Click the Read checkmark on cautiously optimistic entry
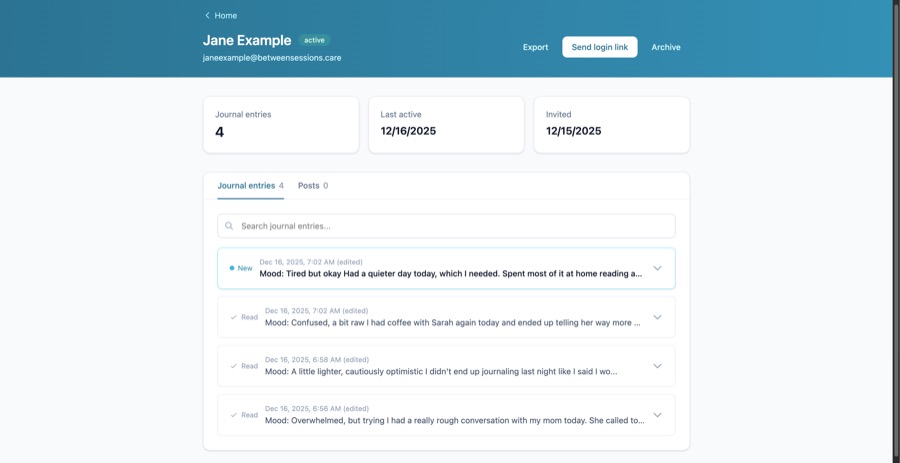The image size is (900, 463). tap(234, 366)
